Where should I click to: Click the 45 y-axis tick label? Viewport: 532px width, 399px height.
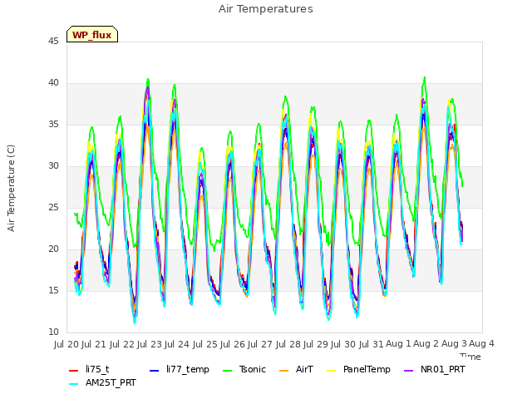click(53, 41)
